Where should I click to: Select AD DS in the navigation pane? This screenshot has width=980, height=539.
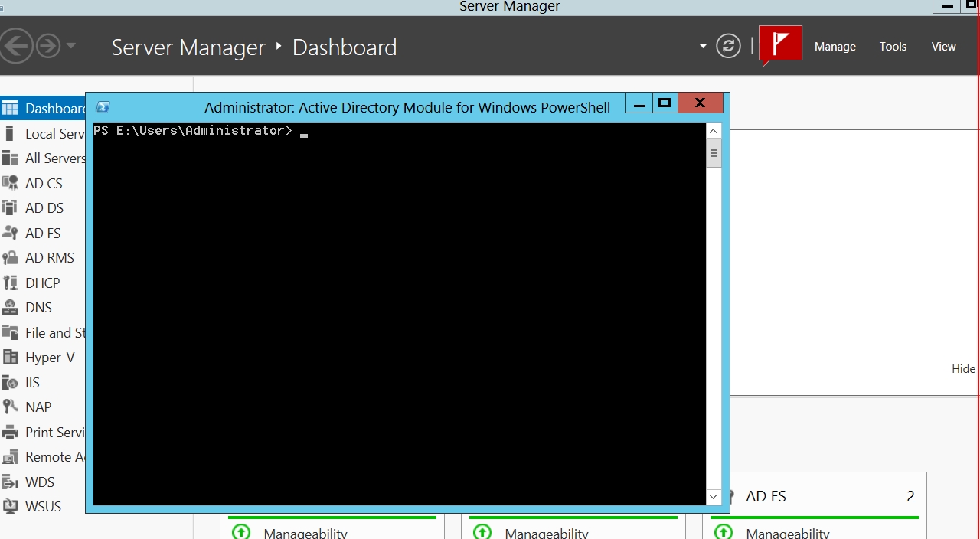tap(44, 207)
